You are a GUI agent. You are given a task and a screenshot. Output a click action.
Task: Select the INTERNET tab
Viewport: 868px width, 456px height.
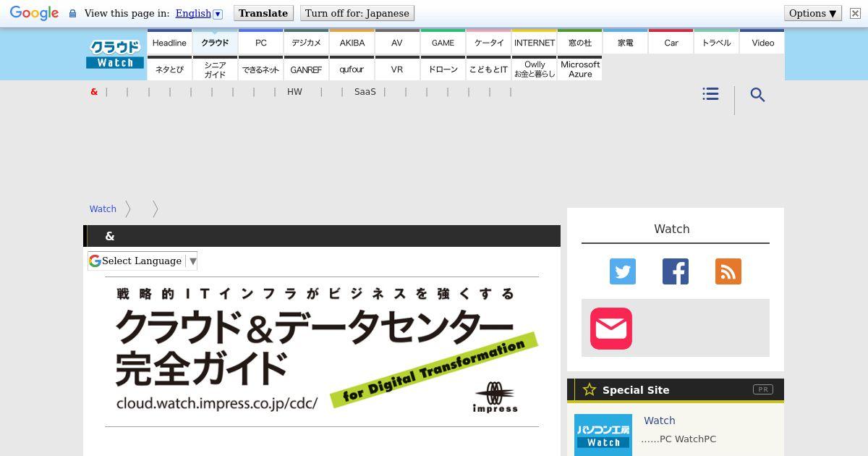(535, 42)
